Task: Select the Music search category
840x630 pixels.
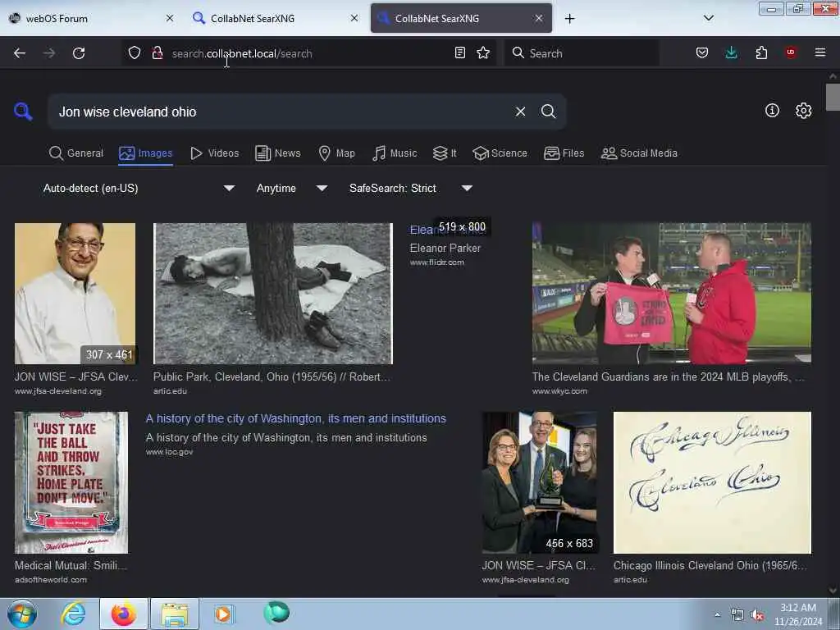Action: coord(395,153)
